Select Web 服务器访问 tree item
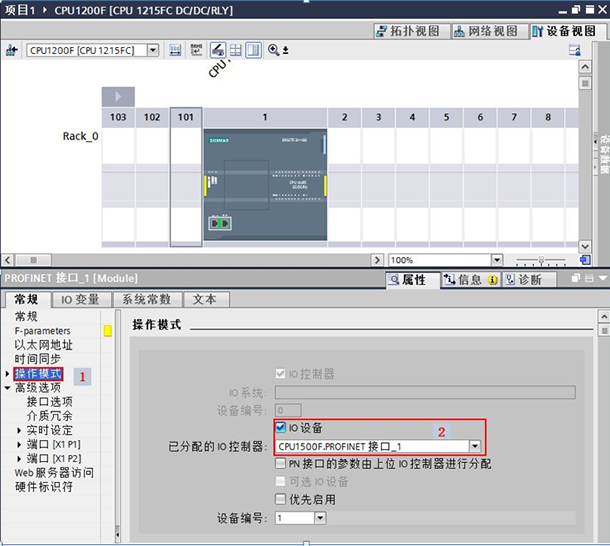This screenshot has width=610, height=546. [x=54, y=473]
